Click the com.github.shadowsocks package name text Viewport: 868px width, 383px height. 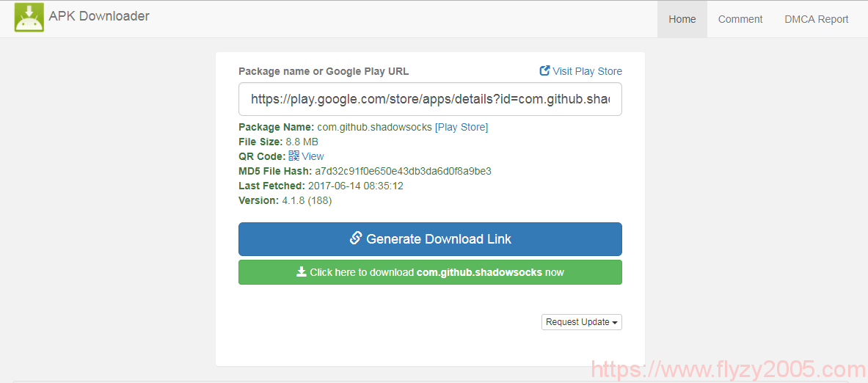[x=374, y=127]
